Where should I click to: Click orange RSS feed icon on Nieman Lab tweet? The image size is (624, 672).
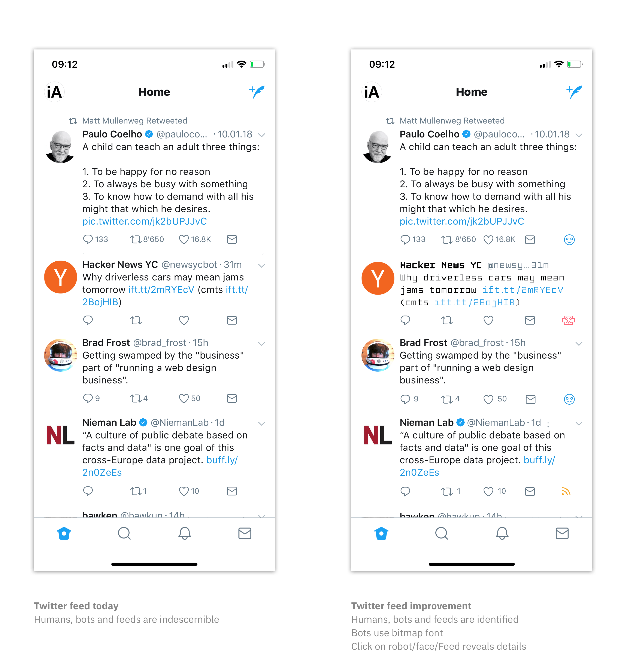pos(566,492)
